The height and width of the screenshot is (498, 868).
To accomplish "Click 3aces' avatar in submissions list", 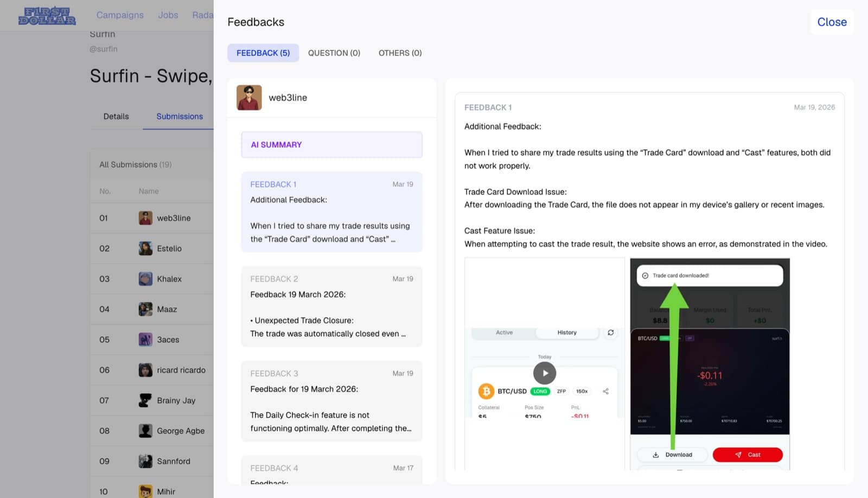I will tap(145, 340).
